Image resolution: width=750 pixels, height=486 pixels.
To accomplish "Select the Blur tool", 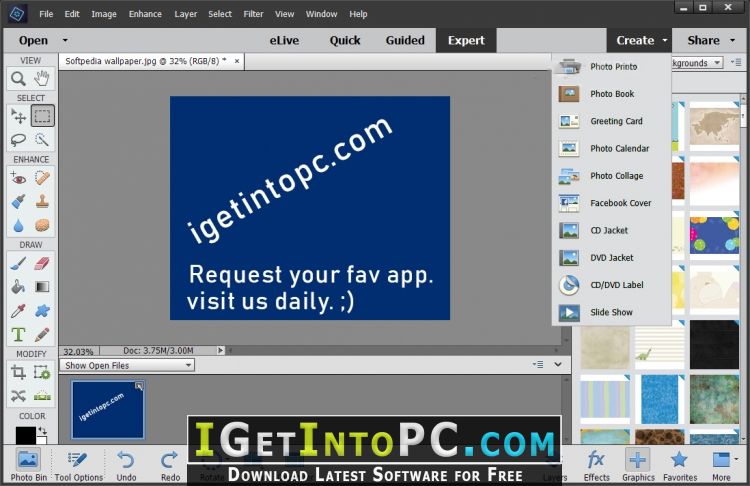I will 19,225.
